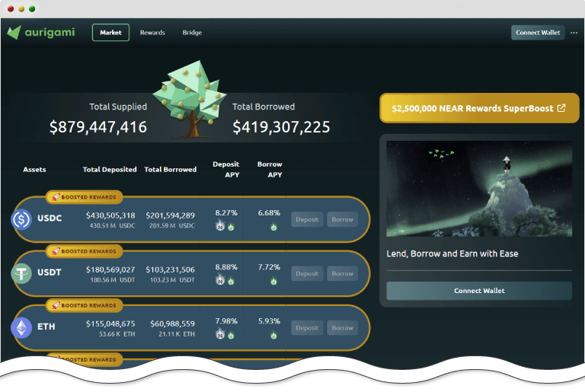Click USDT deposited amount $180,569,027
585x392 pixels.
pos(110,269)
